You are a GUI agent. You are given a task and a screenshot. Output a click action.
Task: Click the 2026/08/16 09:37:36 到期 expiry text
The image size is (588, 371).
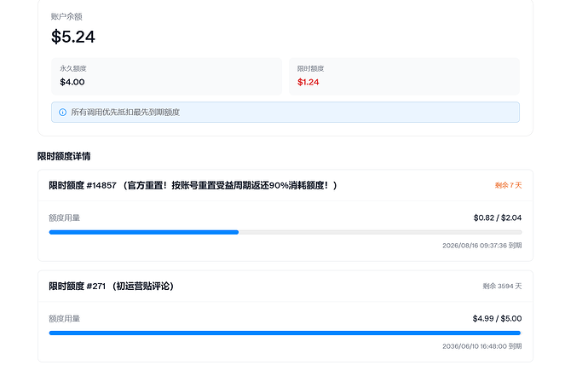pos(481,246)
